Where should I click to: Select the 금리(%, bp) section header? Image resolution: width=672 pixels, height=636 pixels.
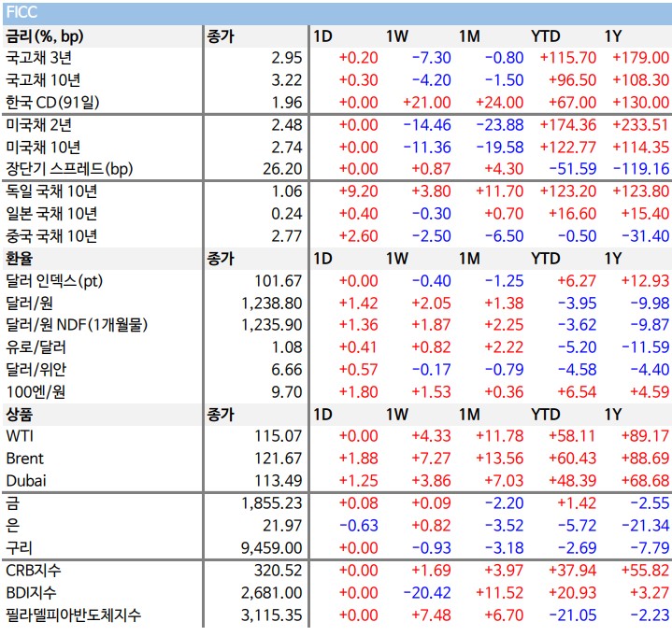click(44, 36)
